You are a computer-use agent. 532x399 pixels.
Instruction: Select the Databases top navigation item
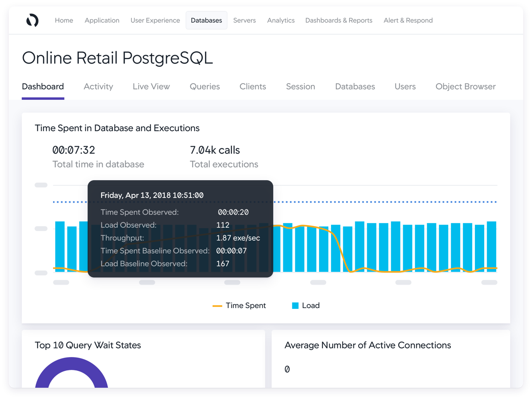pyautogui.click(x=207, y=21)
